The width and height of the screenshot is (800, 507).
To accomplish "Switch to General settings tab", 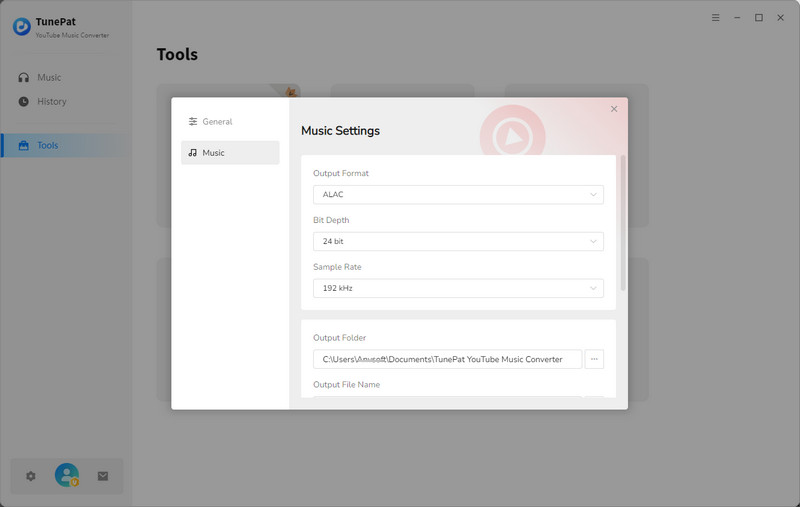I will click(x=230, y=121).
